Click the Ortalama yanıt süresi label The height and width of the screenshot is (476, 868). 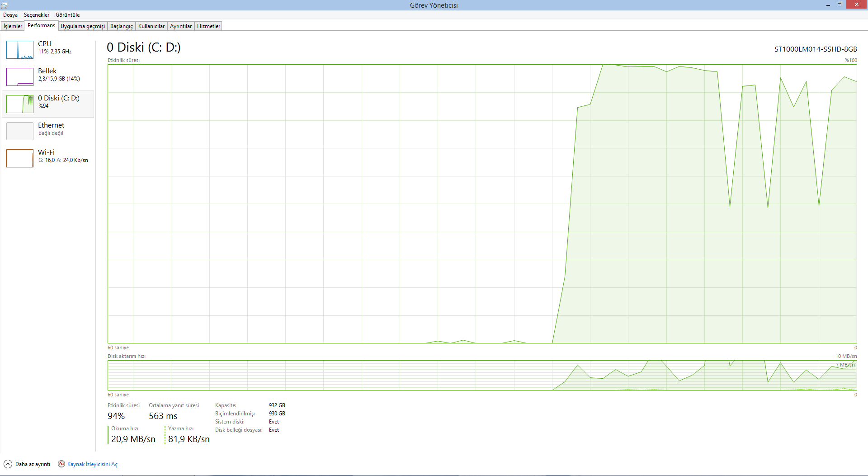click(174, 405)
